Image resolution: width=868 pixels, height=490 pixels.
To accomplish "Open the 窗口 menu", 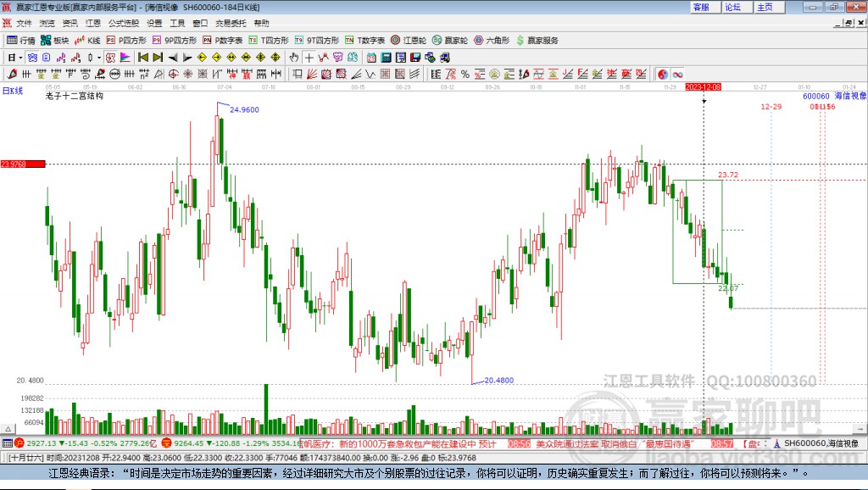I will (200, 23).
